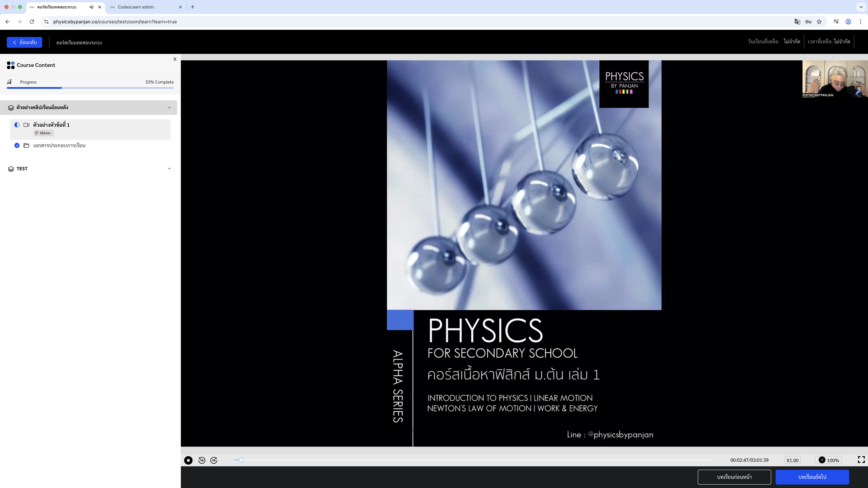The height and width of the screenshot is (488, 868).
Task: Toggle half-complete status of ตัวอย่างหัวข้อที่ 1
Action: (x=17, y=125)
